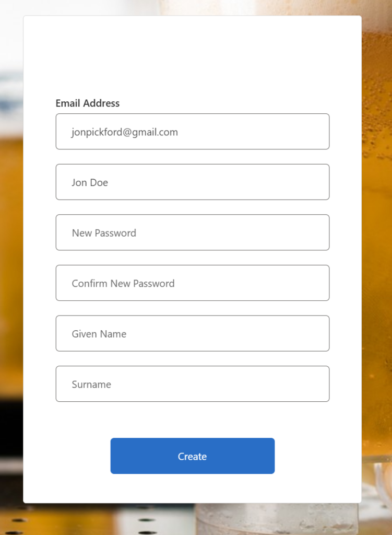
Task: Activate the input box below Email Address
Action: pyautogui.click(x=192, y=132)
